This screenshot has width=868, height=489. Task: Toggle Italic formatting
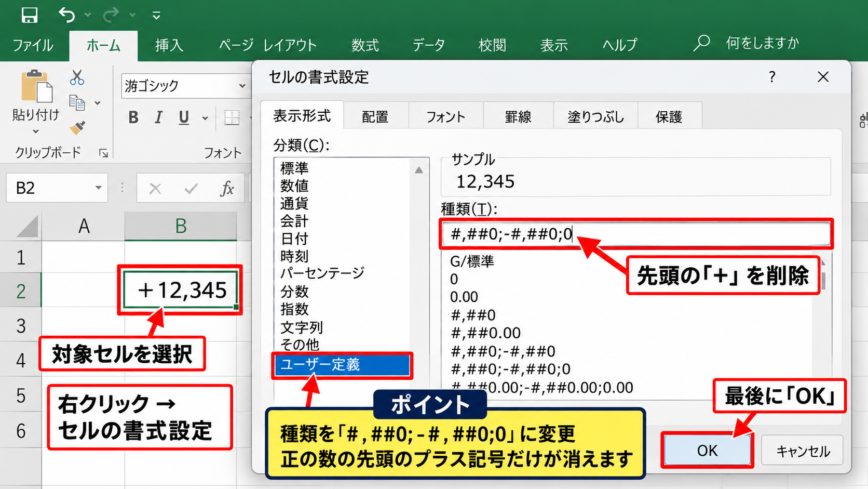click(158, 118)
